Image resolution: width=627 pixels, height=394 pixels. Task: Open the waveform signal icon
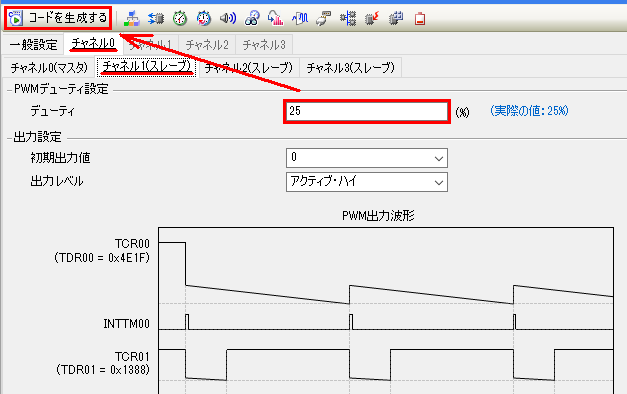click(x=300, y=18)
